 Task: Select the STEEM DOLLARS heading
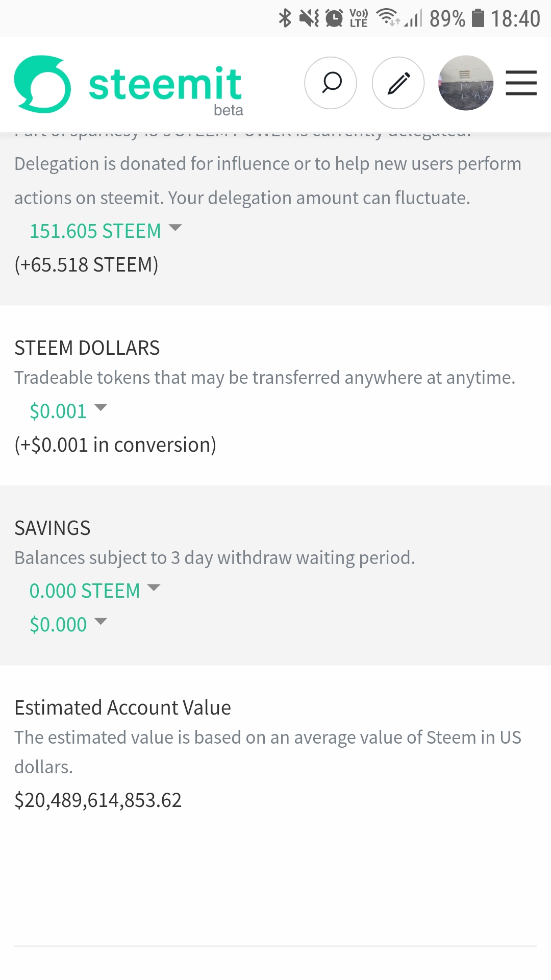(87, 348)
